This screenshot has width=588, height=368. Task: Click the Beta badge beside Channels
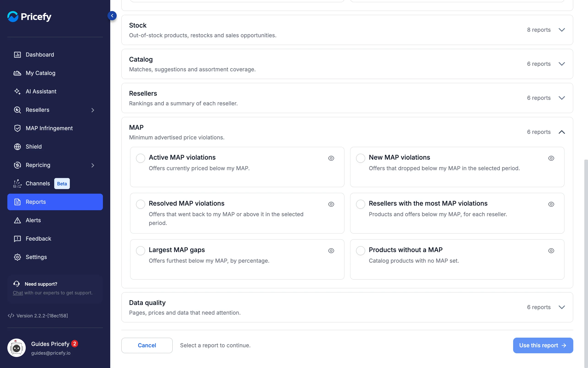pos(62,184)
